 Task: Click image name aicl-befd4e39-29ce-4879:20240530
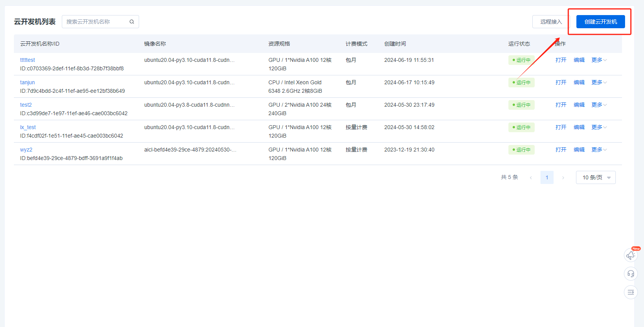pyautogui.click(x=190, y=150)
